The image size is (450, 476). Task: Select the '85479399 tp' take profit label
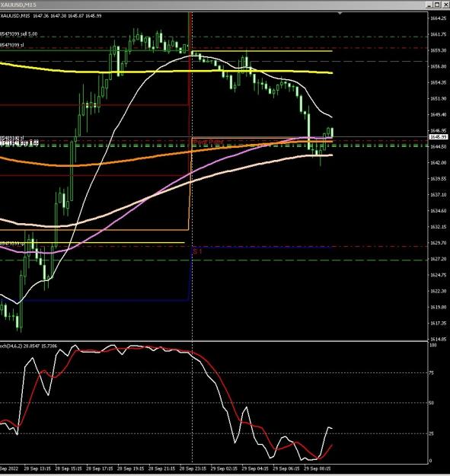click(x=12, y=244)
